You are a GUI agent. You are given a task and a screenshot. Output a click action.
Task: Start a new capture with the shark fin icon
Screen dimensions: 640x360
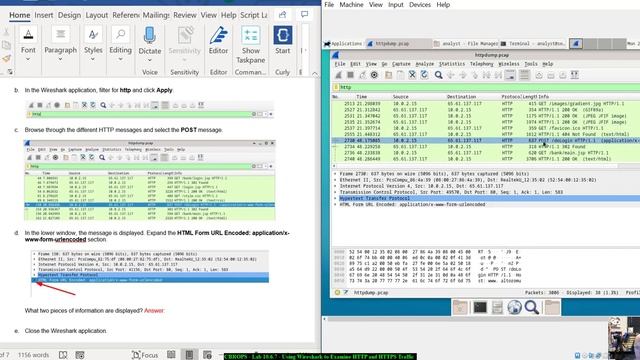pyautogui.click(x=338, y=75)
